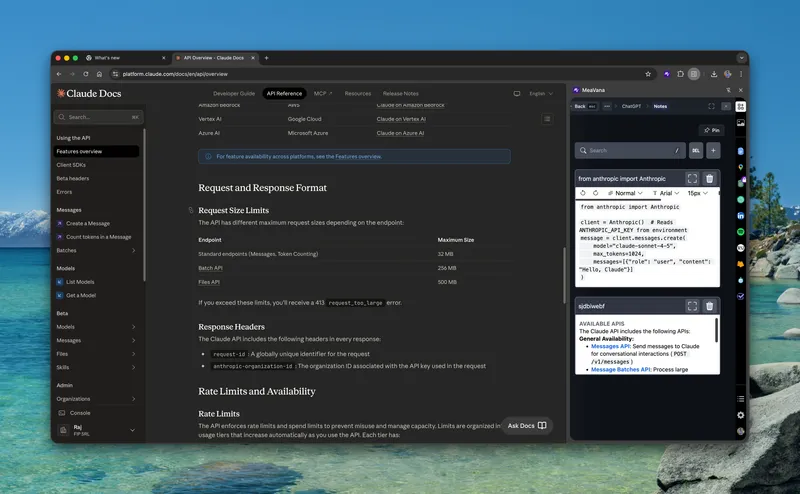Click the sjdbiwebf note scrollbar
Screen dimensions: 800x494
point(717,330)
